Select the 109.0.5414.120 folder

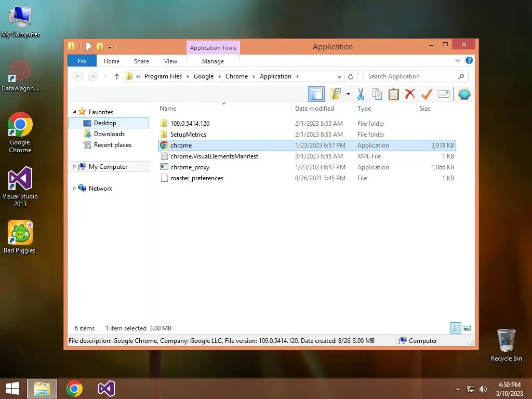coord(307,124)
